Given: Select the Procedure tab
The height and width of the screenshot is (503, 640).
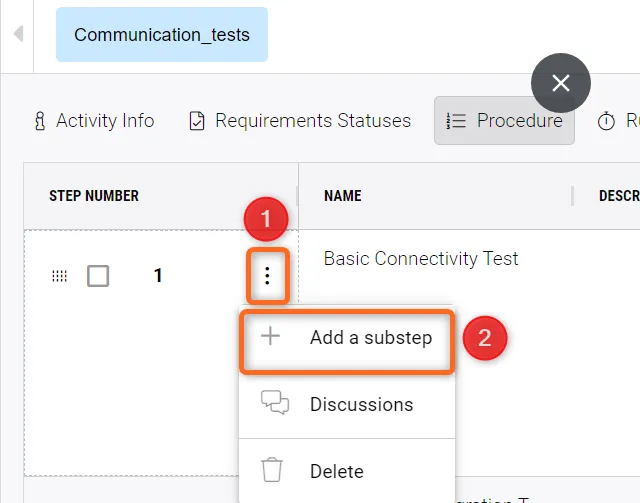Looking at the screenshot, I should (x=504, y=121).
